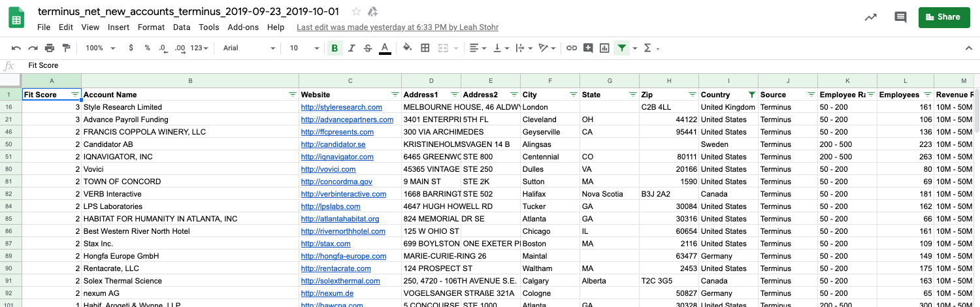The height and width of the screenshot is (307, 980).
Task: Select the Paint format tool
Action: (x=66, y=48)
